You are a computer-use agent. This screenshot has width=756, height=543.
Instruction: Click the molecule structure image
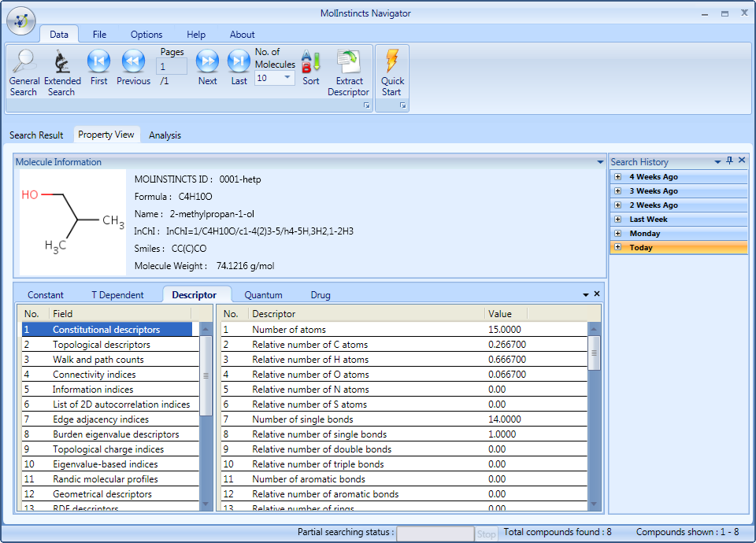tap(72, 222)
